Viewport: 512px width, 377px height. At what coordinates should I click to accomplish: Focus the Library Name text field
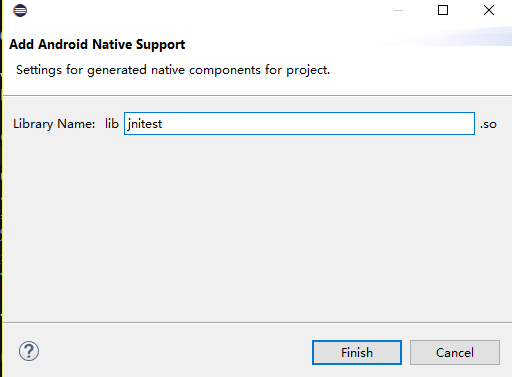point(299,124)
